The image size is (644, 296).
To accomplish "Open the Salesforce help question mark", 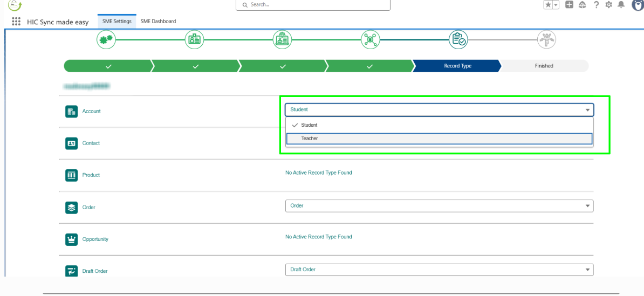I will click(597, 4).
